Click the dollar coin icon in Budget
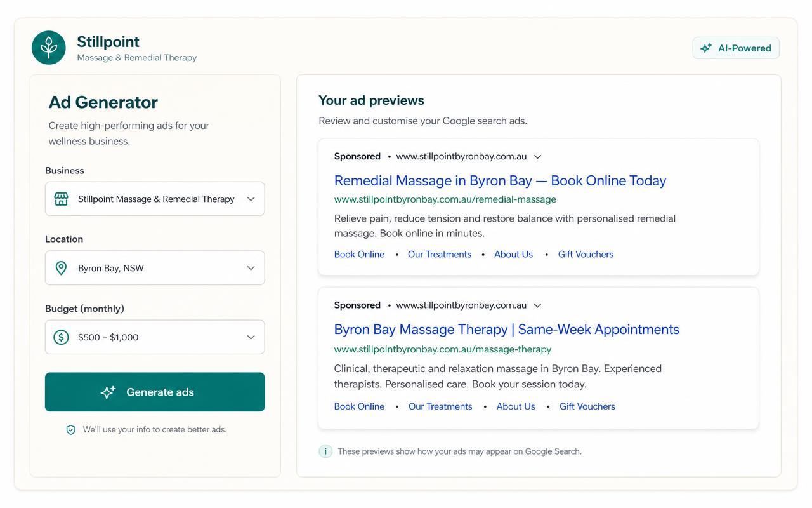This screenshot has width=812, height=508. (61, 337)
